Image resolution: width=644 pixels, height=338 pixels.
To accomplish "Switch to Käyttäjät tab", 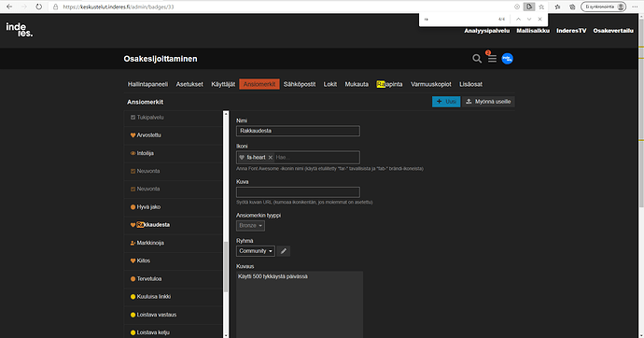I will tap(223, 84).
